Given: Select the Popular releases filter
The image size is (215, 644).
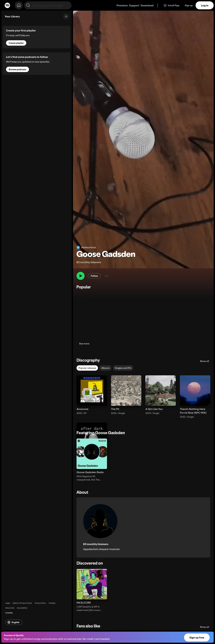Looking at the screenshot, I should [87, 368].
